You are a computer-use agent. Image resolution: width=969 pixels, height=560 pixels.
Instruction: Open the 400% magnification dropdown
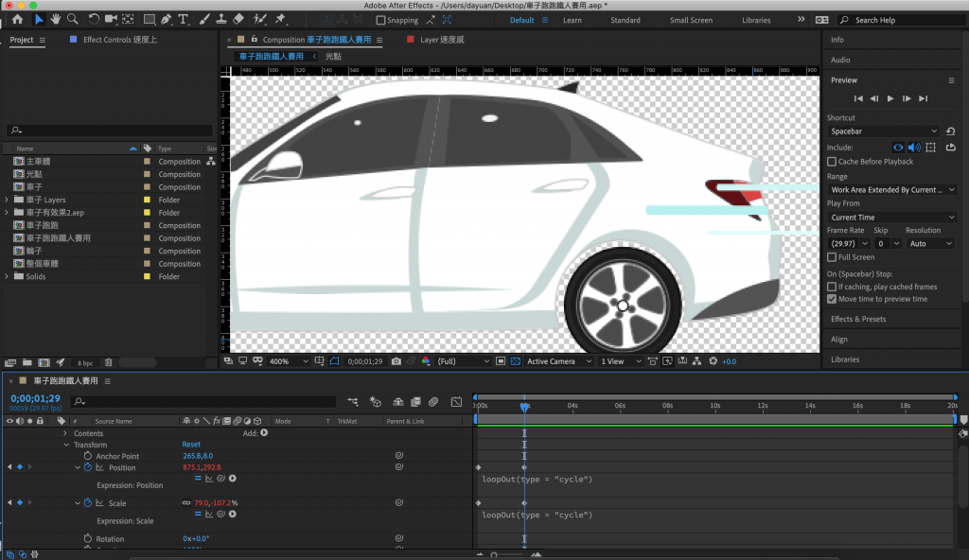click(x=289, y=361)
